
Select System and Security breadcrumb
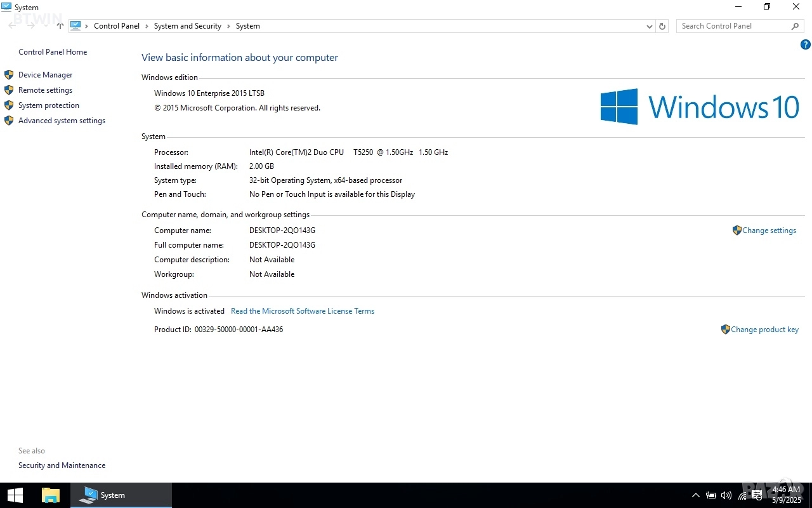[187, 26]
